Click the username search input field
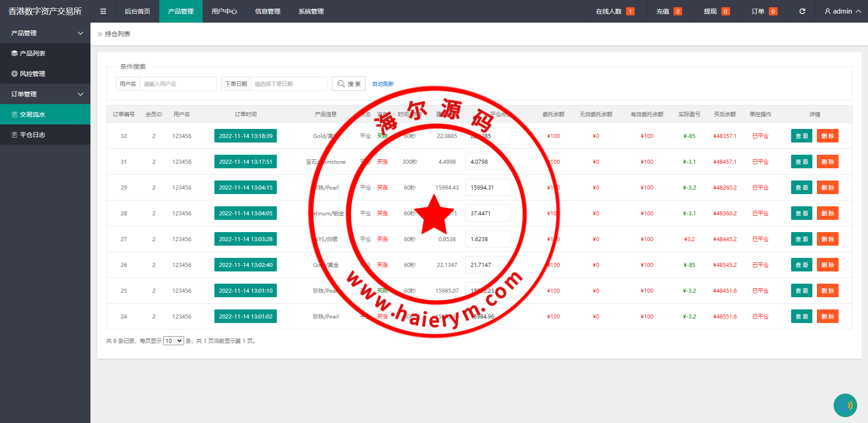The image size is (868, 423). pyautogui.click(x=178, y=84)
